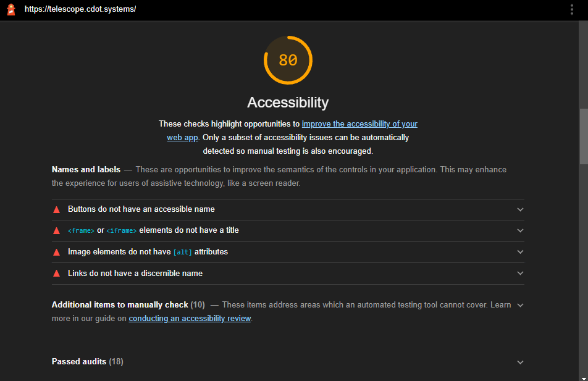Expand the Passed audits section
Viewport: 588px width, 381px height.
pyautogui.click(x=520, y=362)
